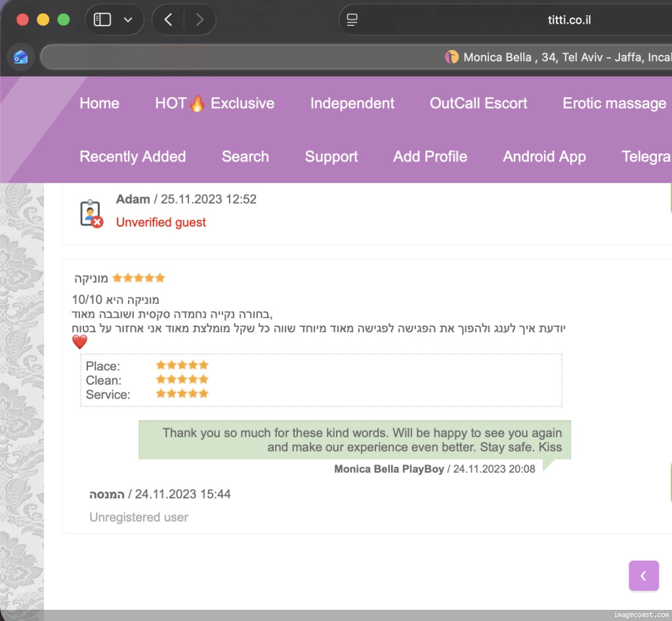Select the Erotic massage menu link

pos(614,103)
